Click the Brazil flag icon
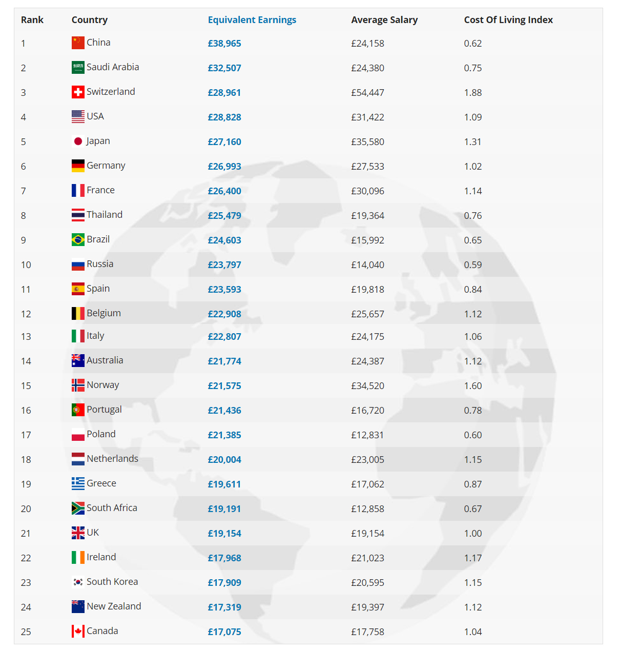 point(78,240)
